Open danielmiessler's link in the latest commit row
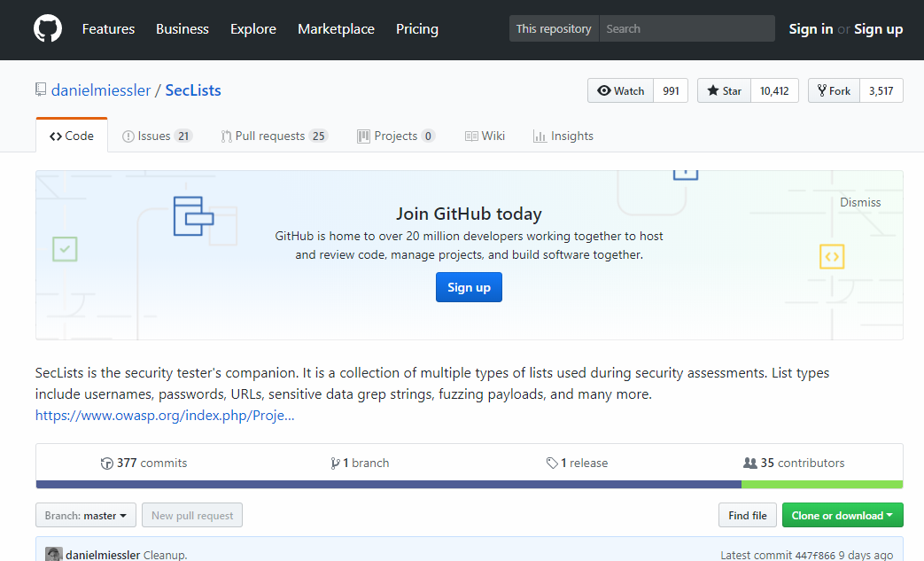 point(103,555)
